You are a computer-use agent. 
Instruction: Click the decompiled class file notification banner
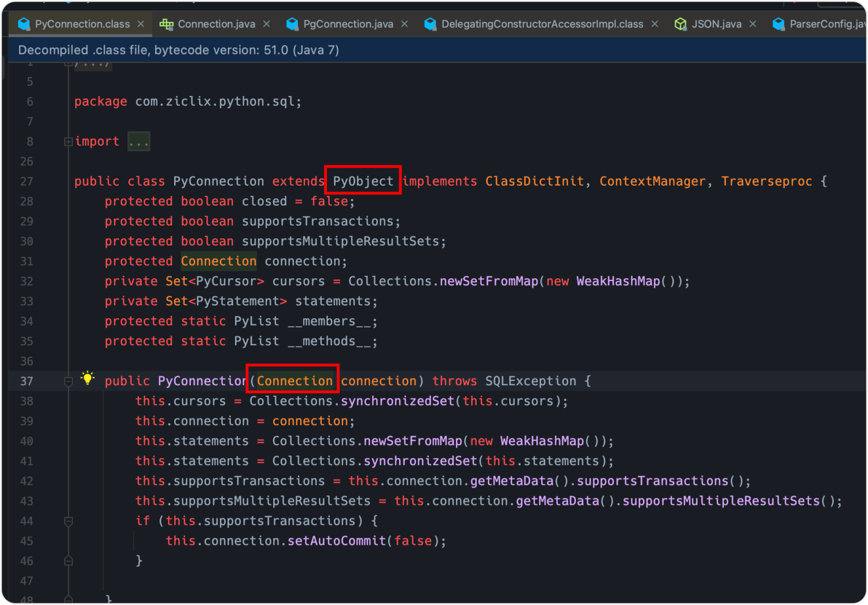pyautogui.click(x=437, y=50)
